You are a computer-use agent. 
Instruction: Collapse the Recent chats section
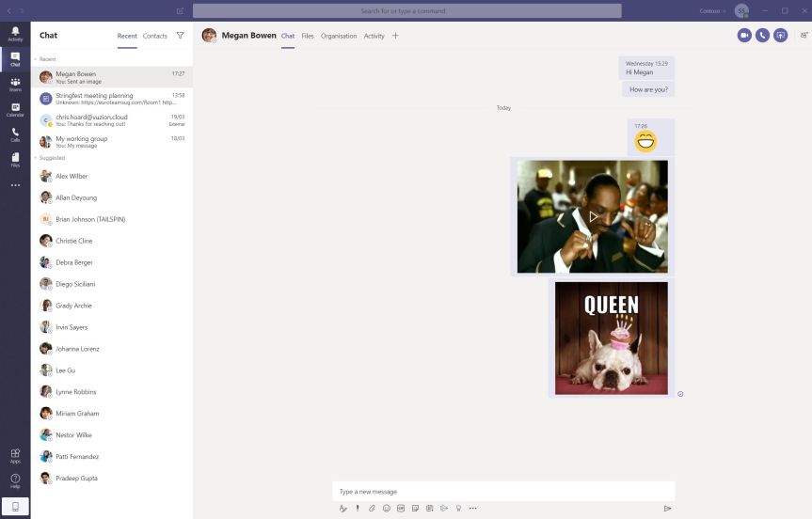[36, 58]
